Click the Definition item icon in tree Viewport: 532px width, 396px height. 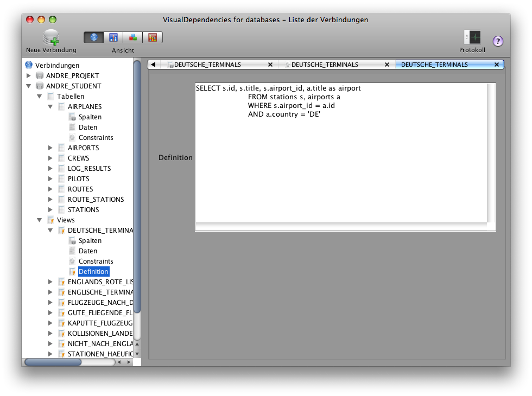tap(72, 271)
